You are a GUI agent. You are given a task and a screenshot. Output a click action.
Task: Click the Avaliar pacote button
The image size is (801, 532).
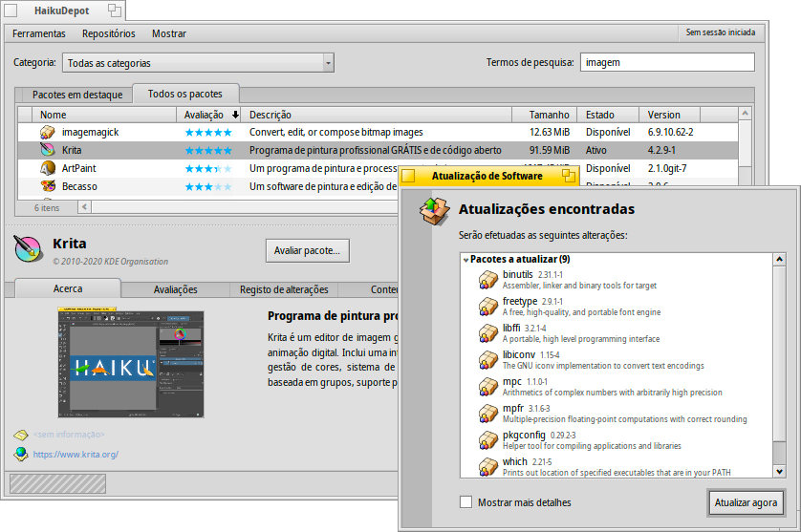tap(307, 251)
